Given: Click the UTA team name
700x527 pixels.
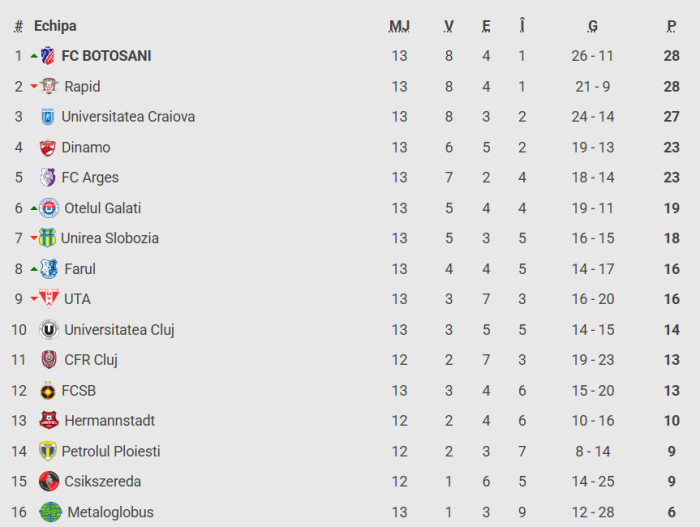Looking at the screenshot, I should pos(77,299).
